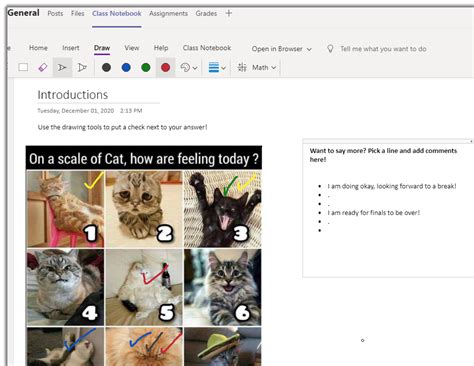Click the General channel name

[24, 13]
